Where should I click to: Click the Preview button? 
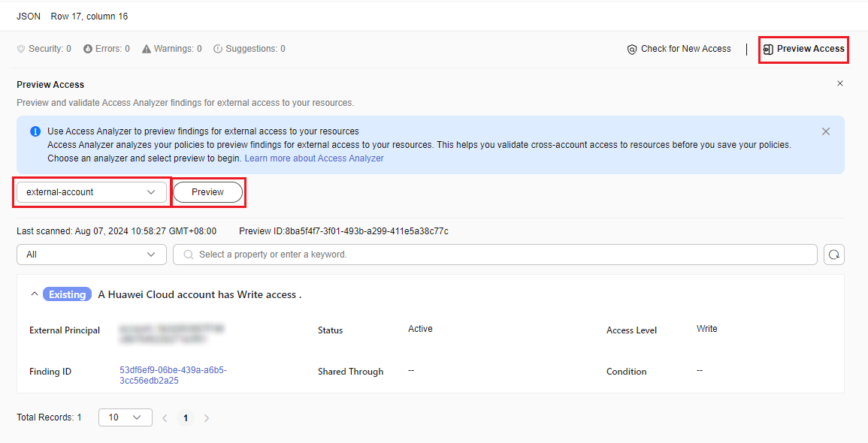pos(208,192)
